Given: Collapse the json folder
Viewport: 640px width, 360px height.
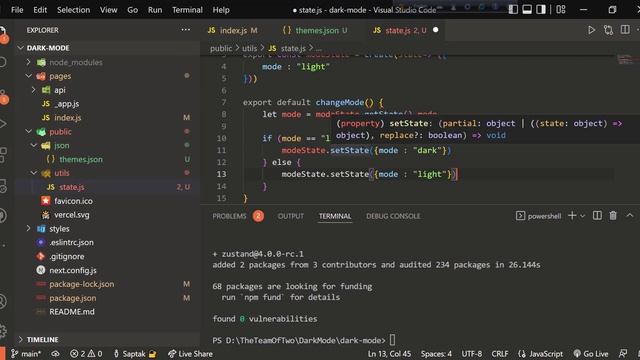Looking at the screenshot, I should (x=33, y=145).
